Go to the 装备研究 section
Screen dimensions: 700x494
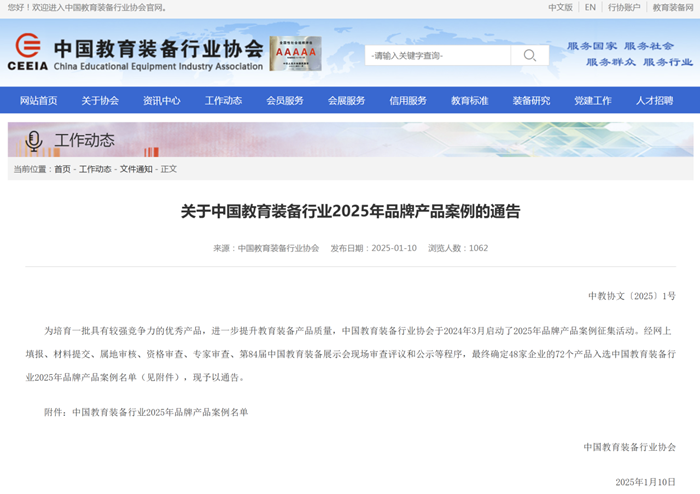coord(531,100)
